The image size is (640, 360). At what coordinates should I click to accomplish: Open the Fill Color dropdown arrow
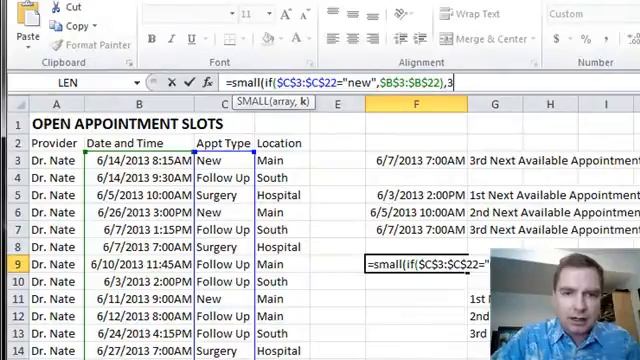(281, 39)
